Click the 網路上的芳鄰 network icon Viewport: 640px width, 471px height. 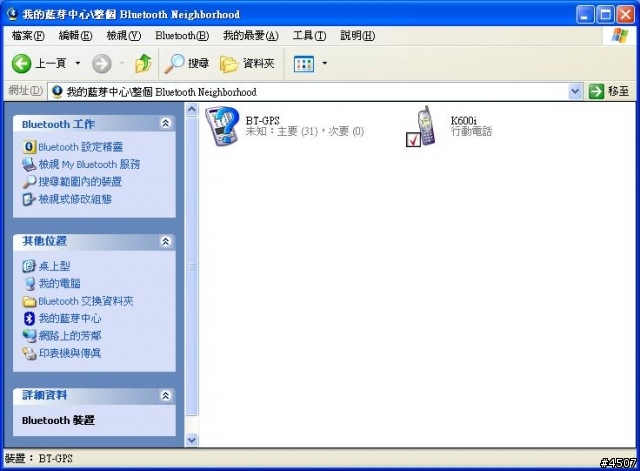29,336
